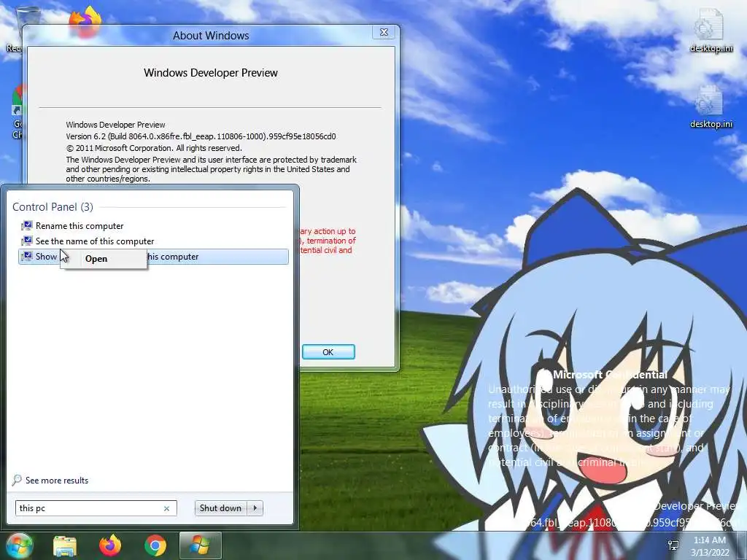747x560 pixels.
Task: Choose Open from the context menu
Action: (x=104, y=259)
